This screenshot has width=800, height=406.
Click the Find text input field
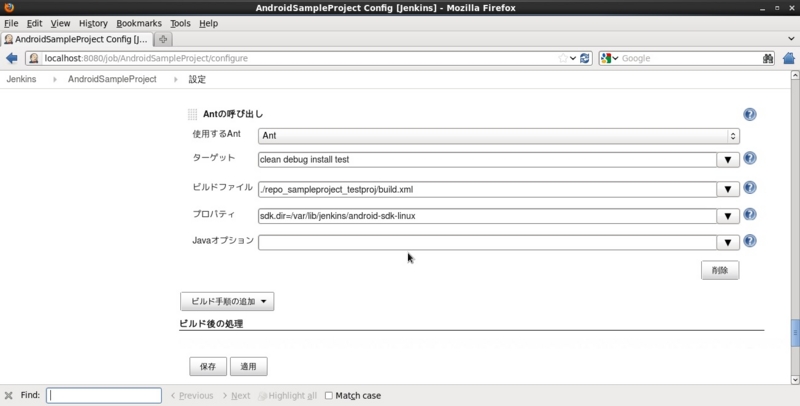(x=104, y=395)
